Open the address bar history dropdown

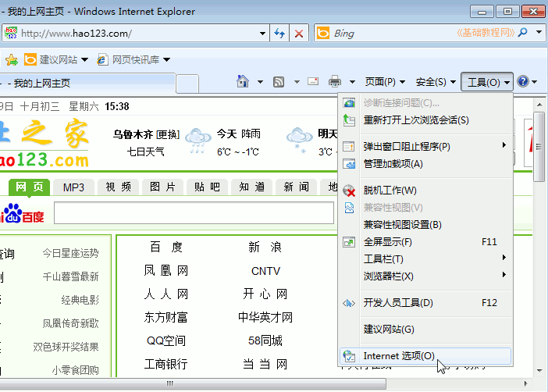pos(262,34)
